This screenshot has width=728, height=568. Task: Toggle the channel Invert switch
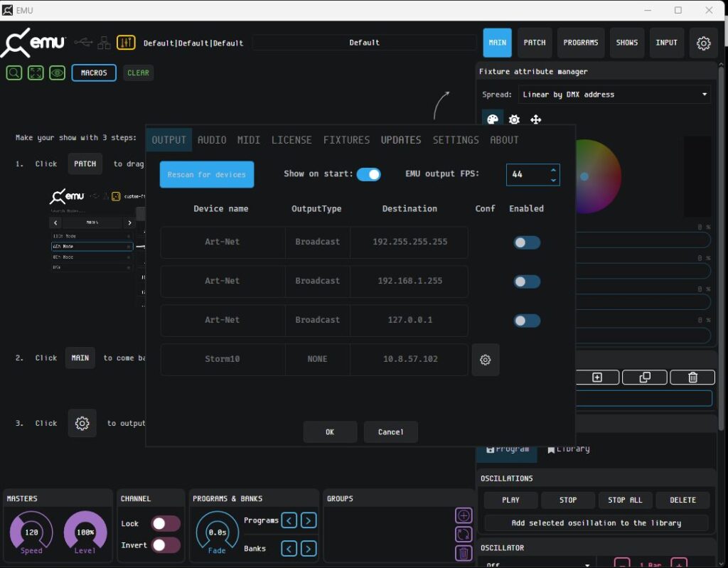pos(165,545)
